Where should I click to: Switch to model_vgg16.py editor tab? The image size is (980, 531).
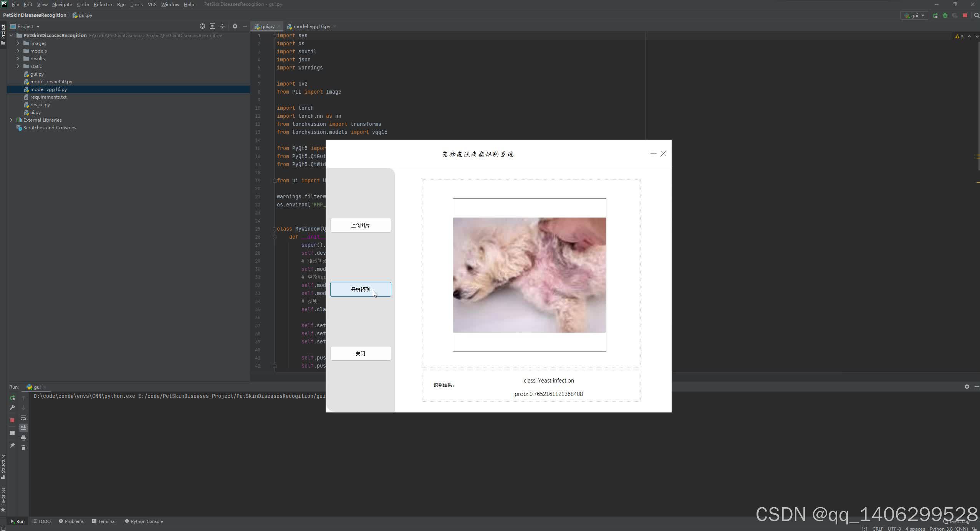click(311, 26)
